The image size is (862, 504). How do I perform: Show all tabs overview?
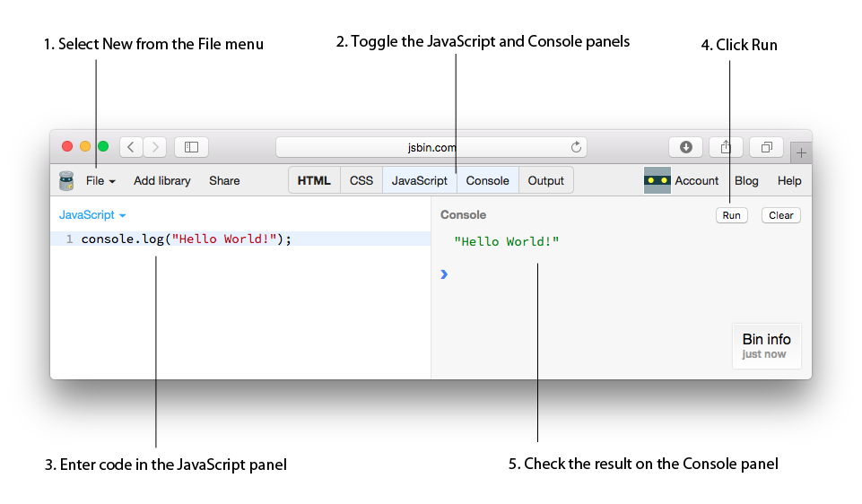767,147
